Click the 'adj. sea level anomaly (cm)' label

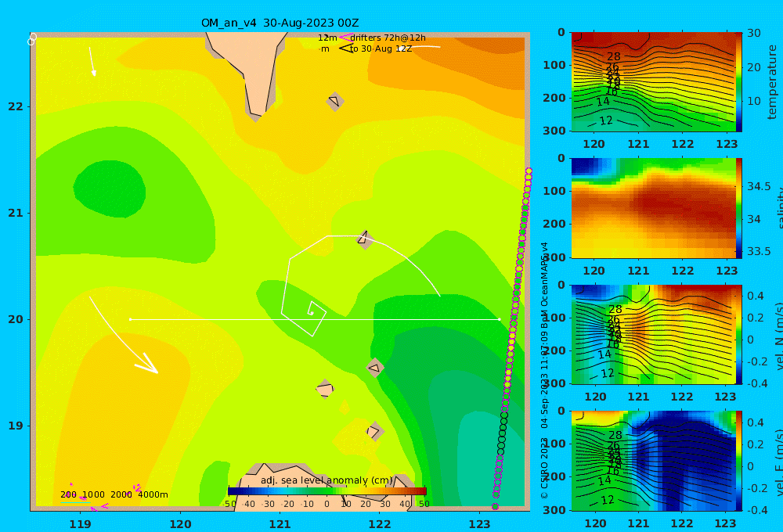coord(327,480)
